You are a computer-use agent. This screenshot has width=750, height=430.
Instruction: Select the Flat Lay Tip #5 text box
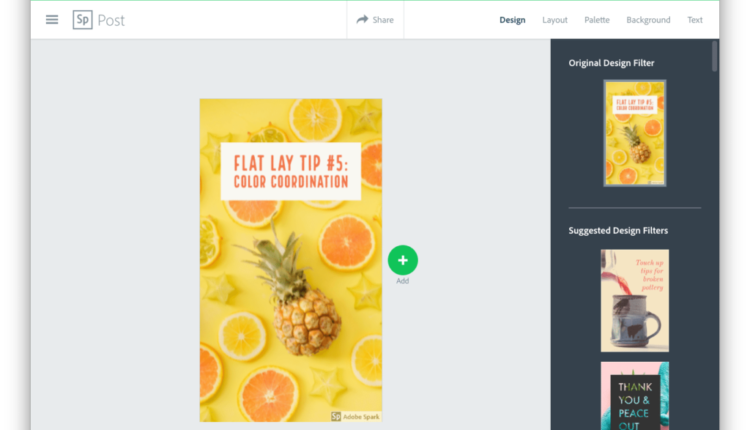click(291, 171)
